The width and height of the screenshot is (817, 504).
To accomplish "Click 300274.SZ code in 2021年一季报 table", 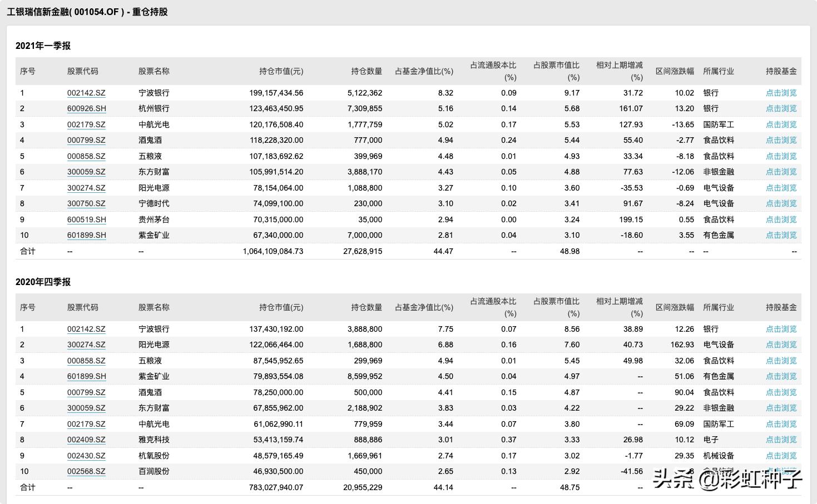I will [x=86, y=188].
